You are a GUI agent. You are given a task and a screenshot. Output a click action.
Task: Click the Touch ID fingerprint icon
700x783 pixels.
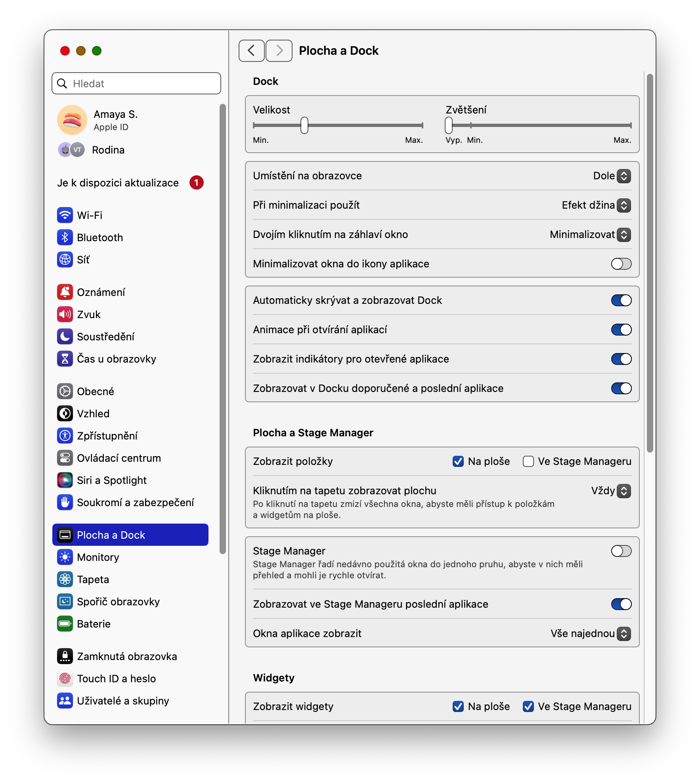(x=65, y=679)
